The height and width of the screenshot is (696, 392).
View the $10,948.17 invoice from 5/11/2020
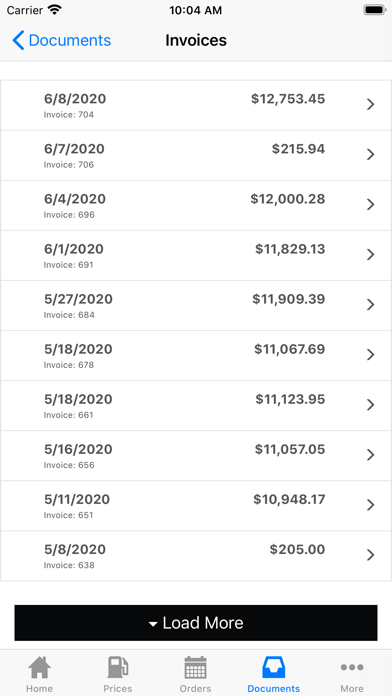tap(196, 506)
